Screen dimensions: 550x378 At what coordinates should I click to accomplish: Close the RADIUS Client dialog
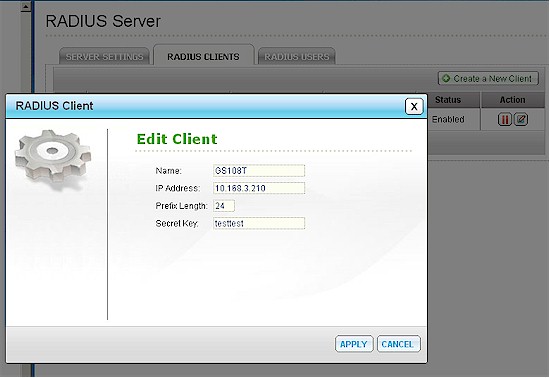pos(414,106)
